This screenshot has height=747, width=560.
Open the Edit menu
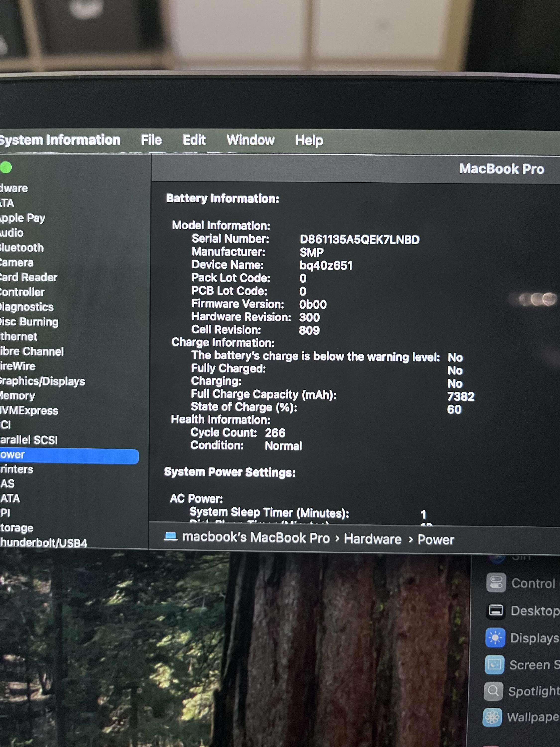194,140
